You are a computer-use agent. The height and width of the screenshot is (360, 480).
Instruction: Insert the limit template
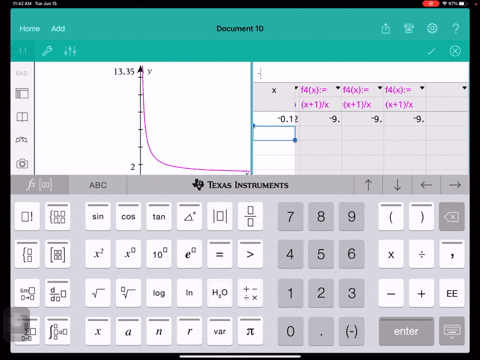coord(27,293)
